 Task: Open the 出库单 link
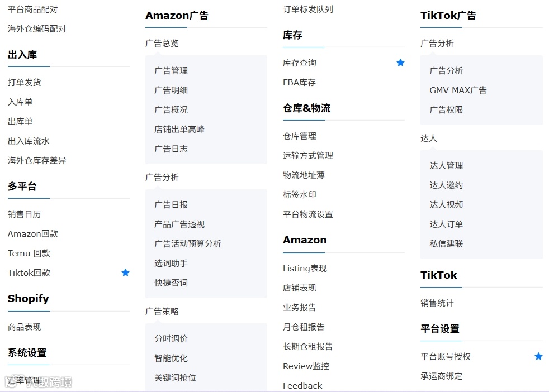[20, 121]
